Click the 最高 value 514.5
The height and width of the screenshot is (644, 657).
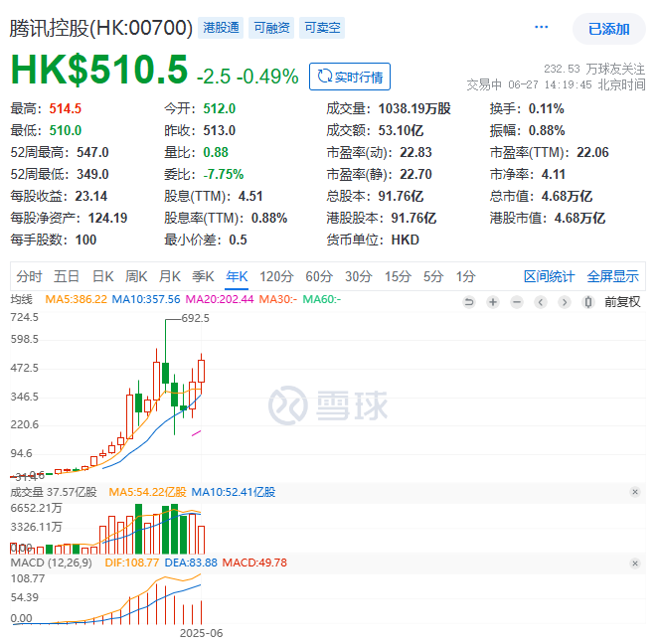tap(66, 109)
